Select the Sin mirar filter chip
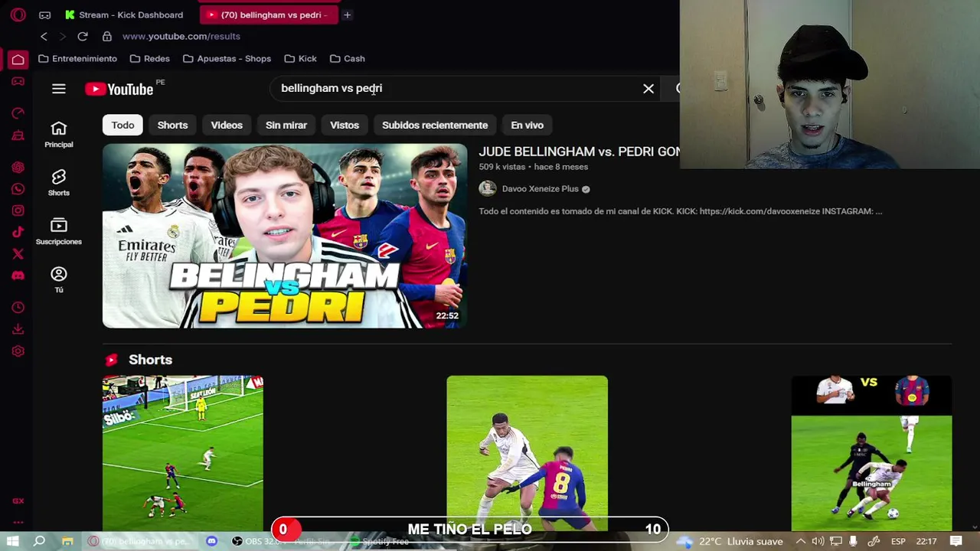 click(286, 125)
